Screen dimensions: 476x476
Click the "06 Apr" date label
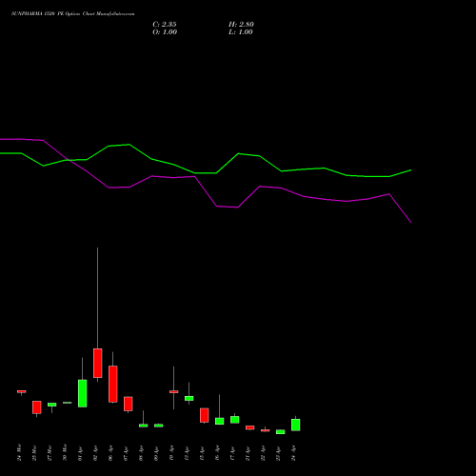[110, 453]
